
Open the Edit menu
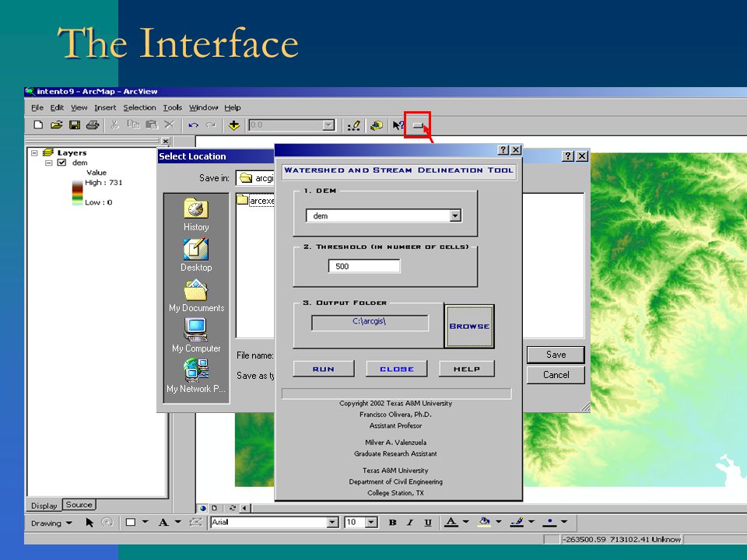point(57,107)
